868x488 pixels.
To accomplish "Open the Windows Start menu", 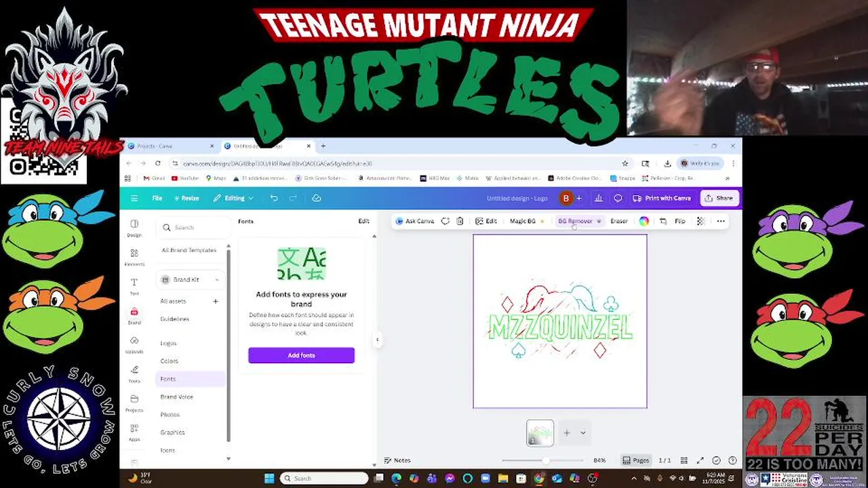I will 269,479.
